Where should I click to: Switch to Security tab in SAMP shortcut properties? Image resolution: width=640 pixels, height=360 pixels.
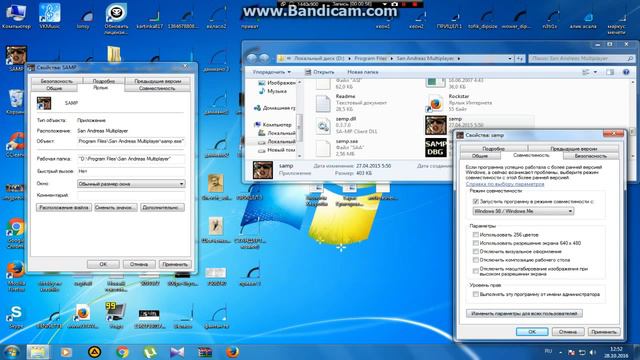coord(57,81)
